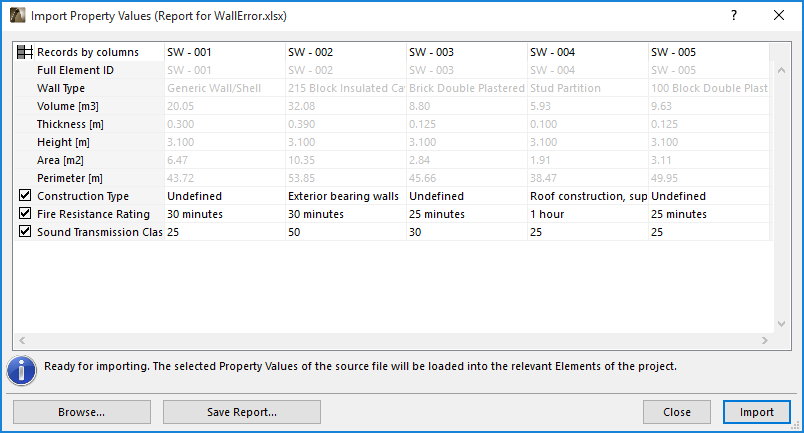Click the help question mark button
The image size is (804, 433).
734,16
